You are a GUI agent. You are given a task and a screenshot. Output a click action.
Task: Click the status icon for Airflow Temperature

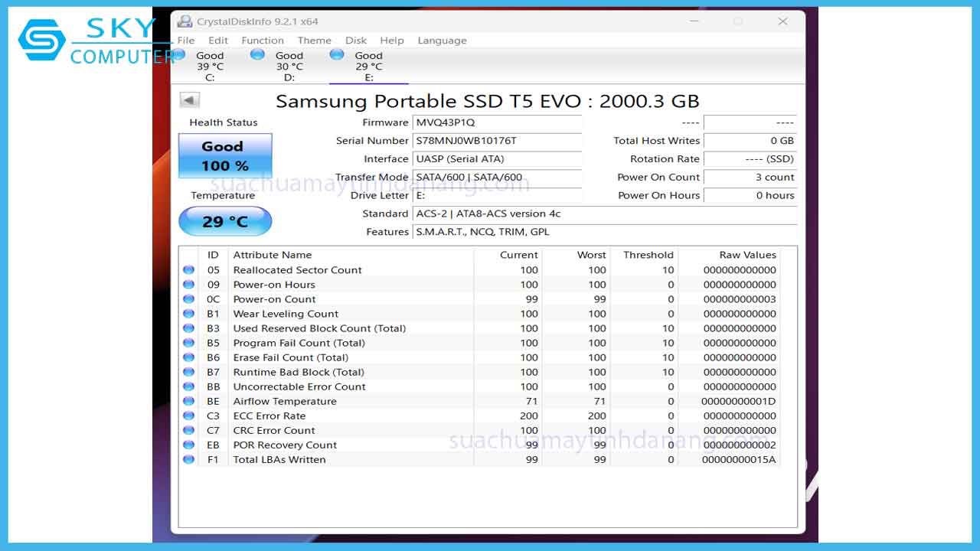[x=188, y=400]
